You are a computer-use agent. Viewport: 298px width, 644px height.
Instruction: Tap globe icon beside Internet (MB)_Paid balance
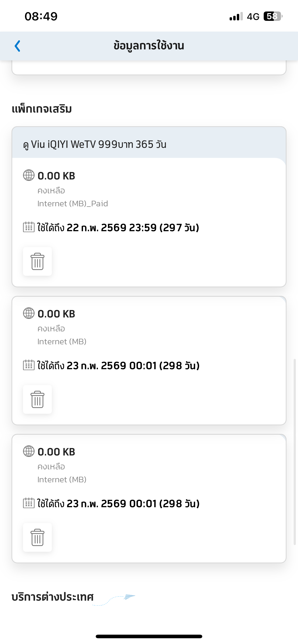[x=29, y=175]
